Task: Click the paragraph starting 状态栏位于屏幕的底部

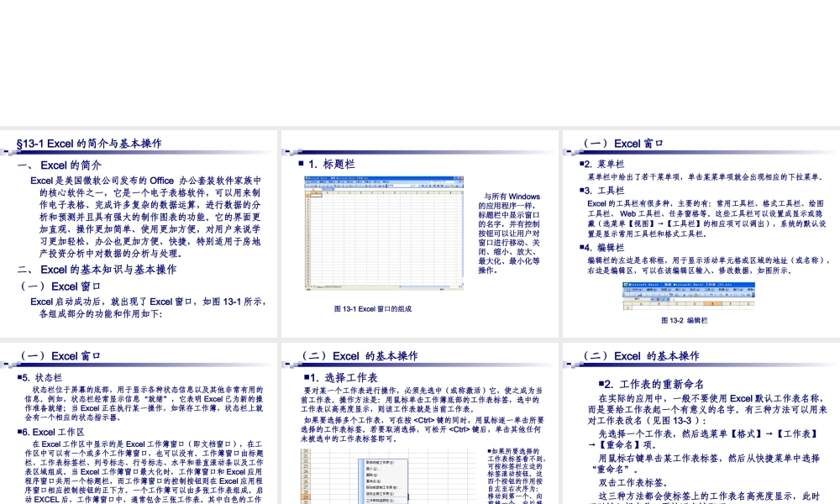Action: click(144, 403)
